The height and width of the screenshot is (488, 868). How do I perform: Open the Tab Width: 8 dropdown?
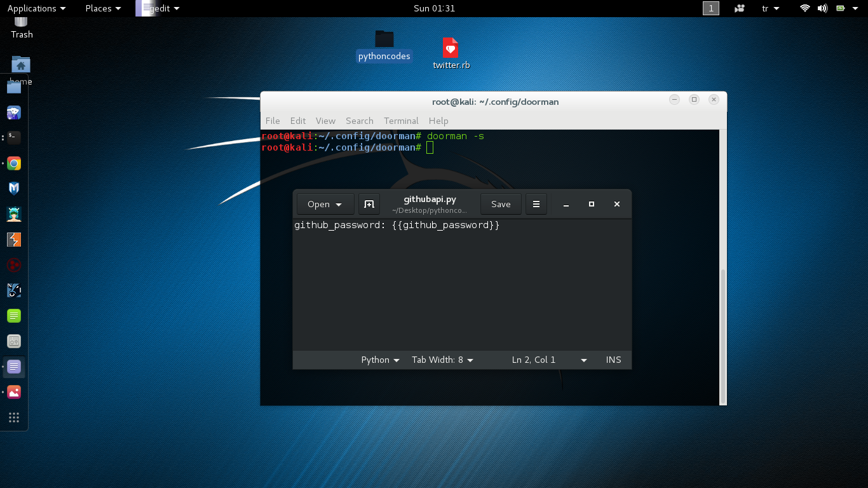click(x=442, y=360)
